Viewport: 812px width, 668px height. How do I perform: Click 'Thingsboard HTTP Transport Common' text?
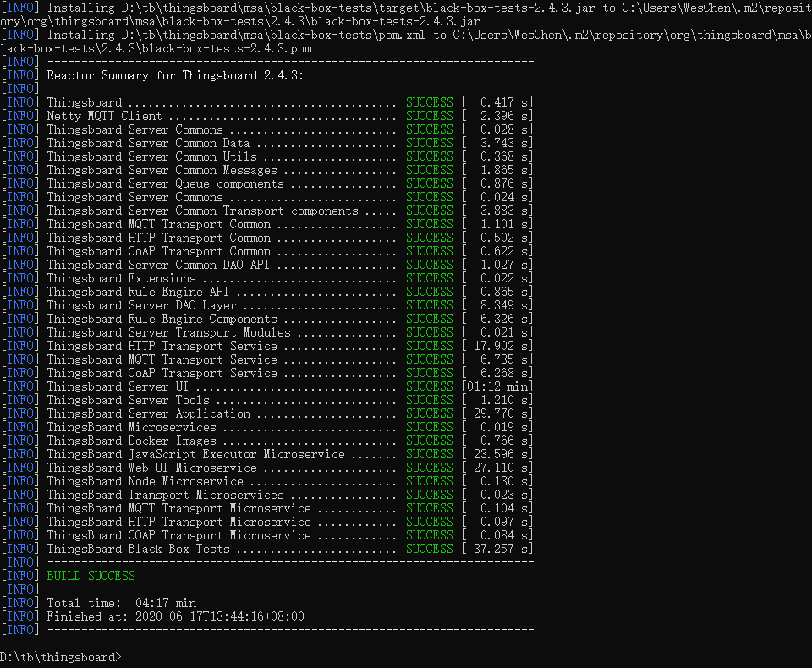[158, 238]
